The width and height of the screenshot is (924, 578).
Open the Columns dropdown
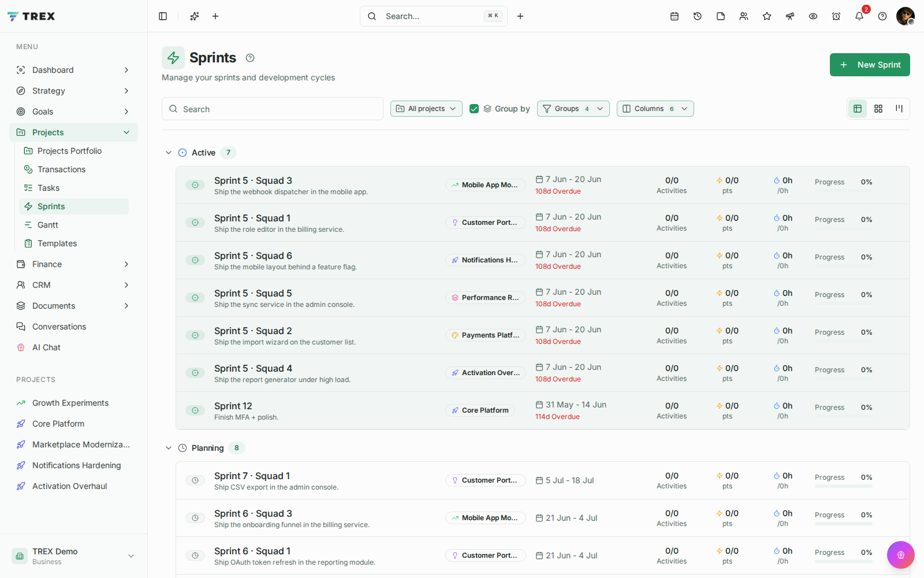[655, 109]
